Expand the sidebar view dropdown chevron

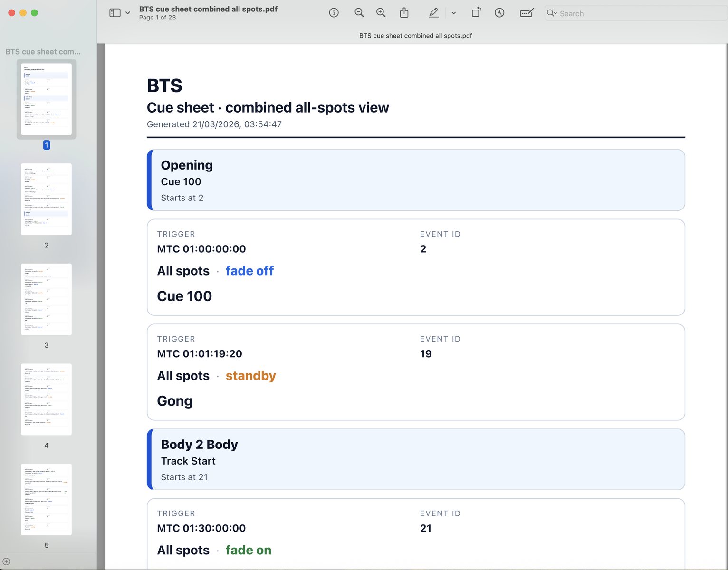point(127,13)
